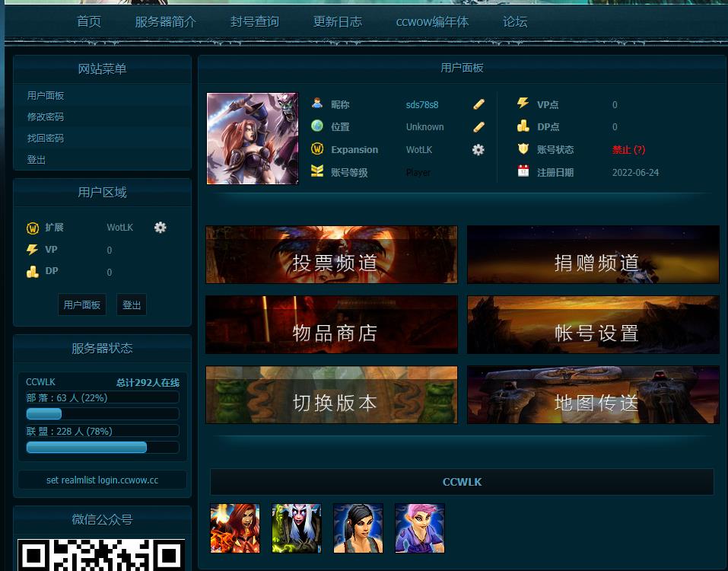
Task: Open the 更新日志 changelog page
Action: click(x=338, y=22)
